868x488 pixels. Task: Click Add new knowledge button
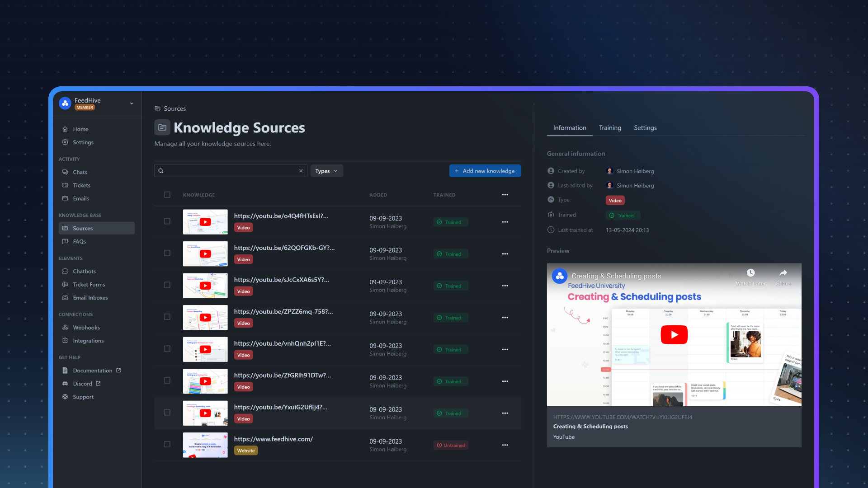(485, 171)
